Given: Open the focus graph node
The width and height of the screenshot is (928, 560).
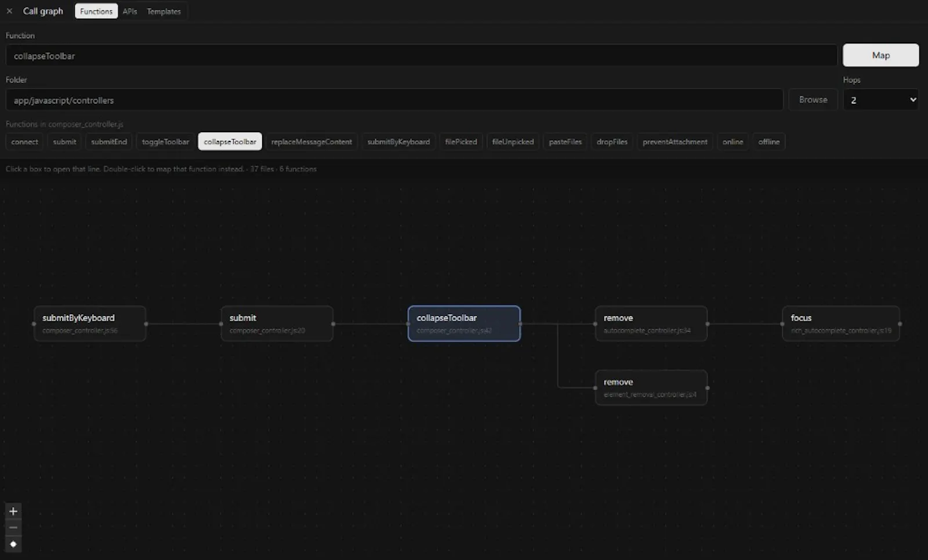Looking at the screenshot, I should [x=840, y=323].
